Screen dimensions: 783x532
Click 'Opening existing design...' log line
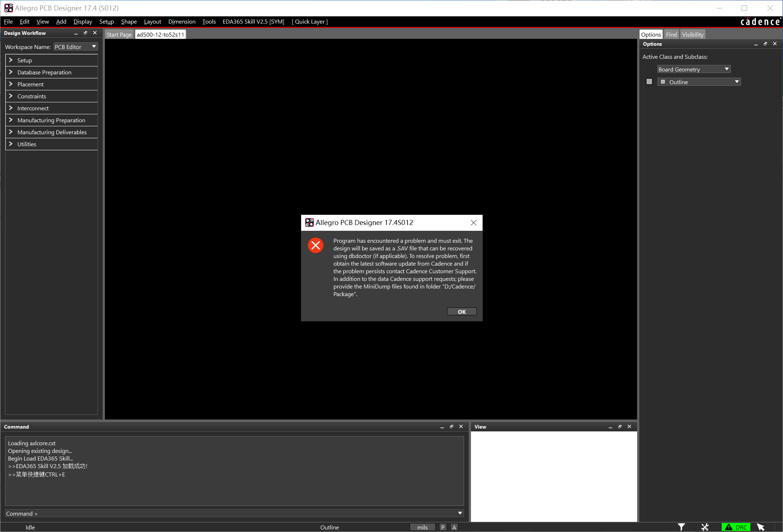point(40,451)
